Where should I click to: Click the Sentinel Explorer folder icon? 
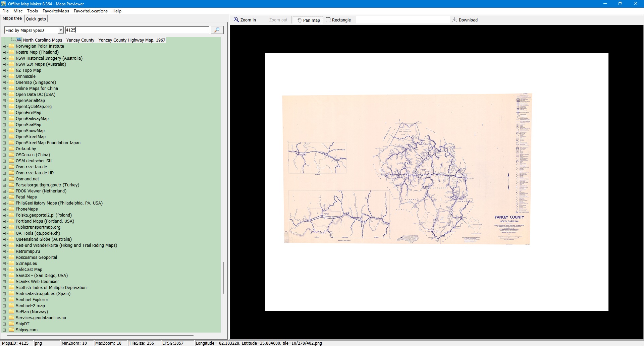[x=12, y=300]
